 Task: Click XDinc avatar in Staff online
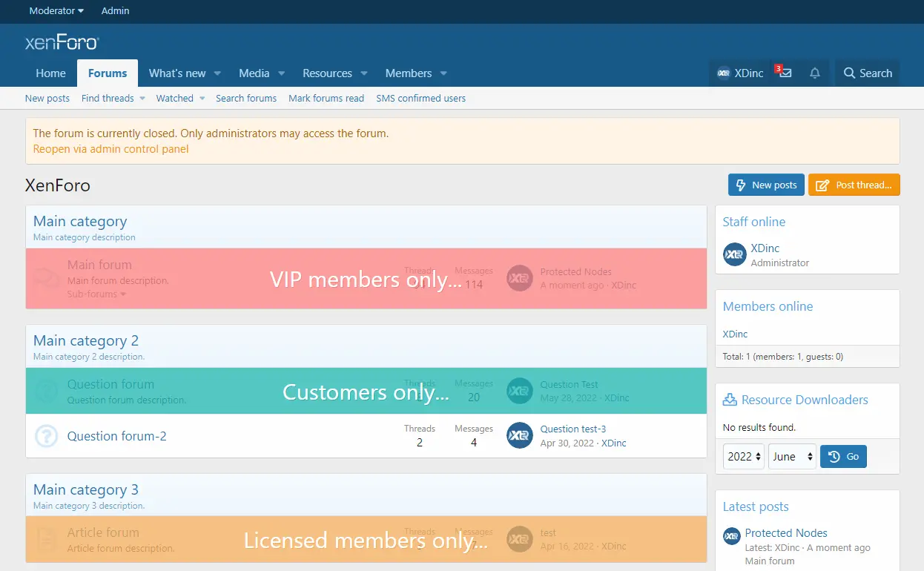734,254
